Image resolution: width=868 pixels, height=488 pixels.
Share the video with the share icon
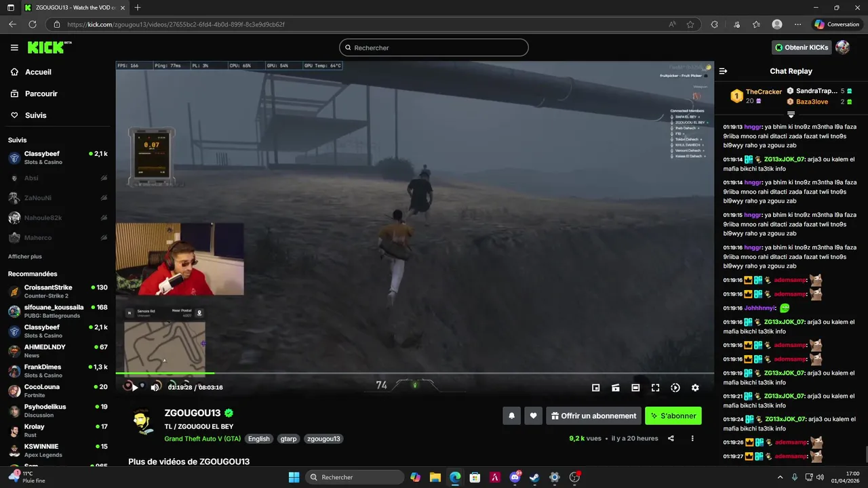(x=671, y=439)
